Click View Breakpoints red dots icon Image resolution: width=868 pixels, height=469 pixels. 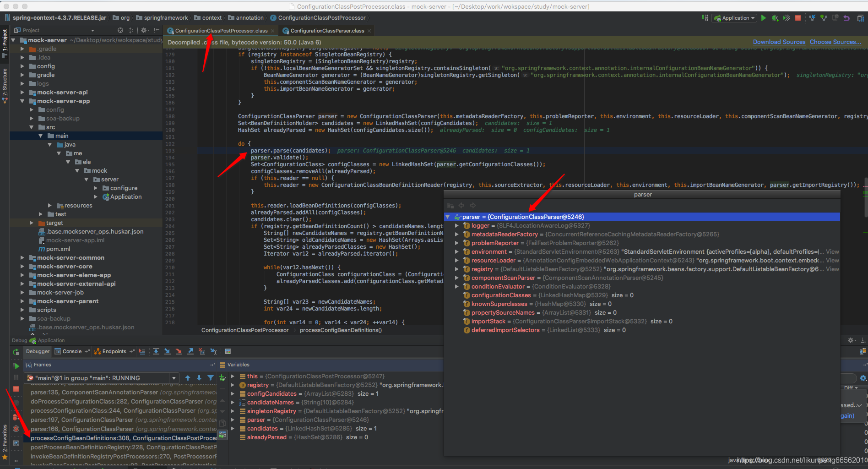[16, 417]
